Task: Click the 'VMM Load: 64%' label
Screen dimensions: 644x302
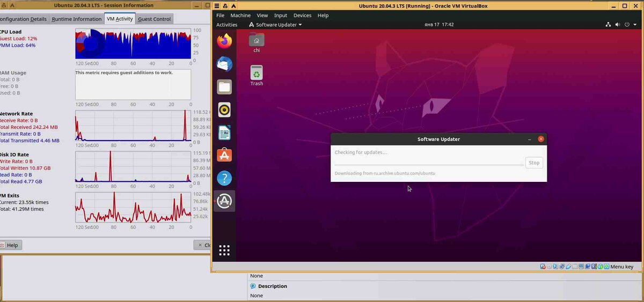Action: (18, 45)
